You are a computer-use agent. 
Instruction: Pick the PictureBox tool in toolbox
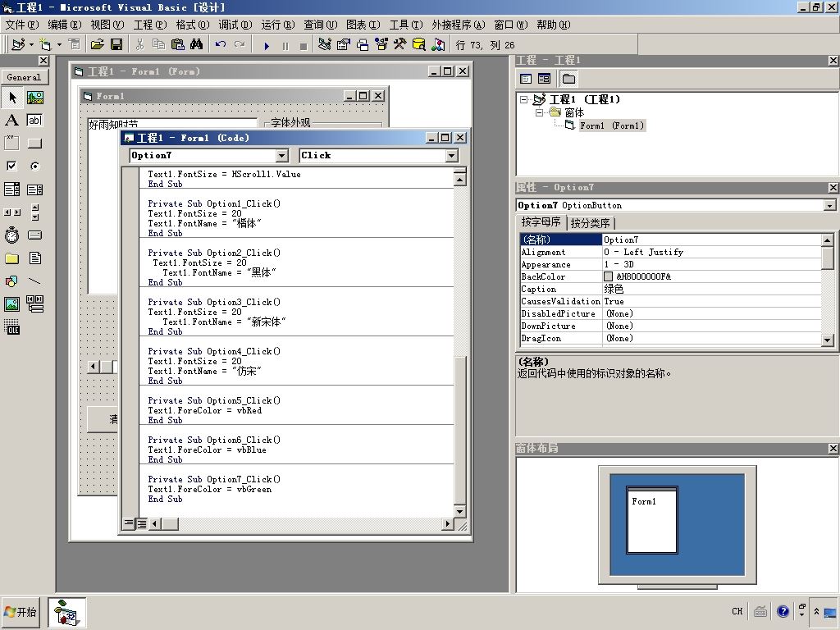pyautogui.click(x=34, y=98)
